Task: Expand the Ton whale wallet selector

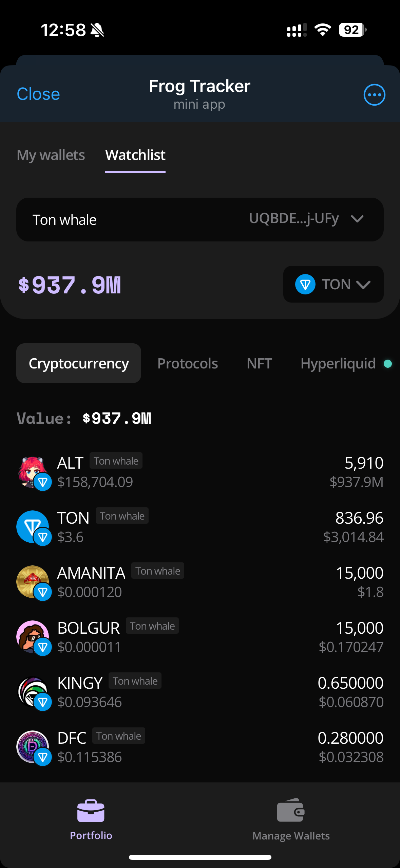Action: click(200, 220)
